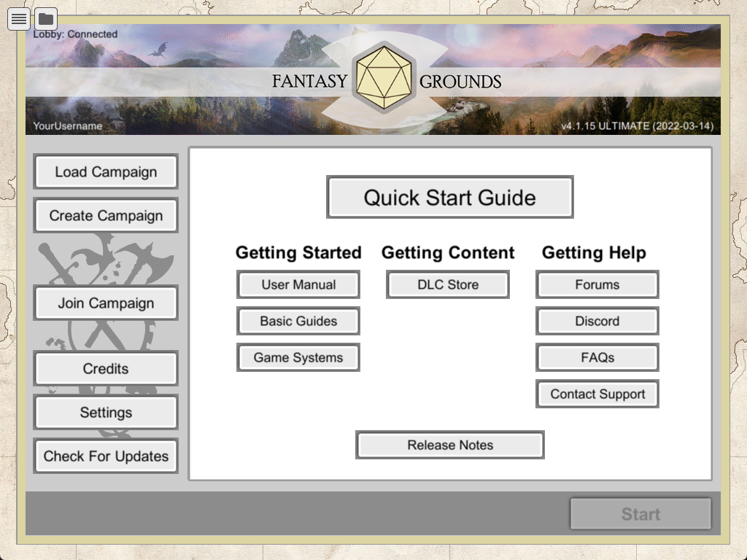Viewport: 747px width, 560px height.
Task: Open Basic Guides
Action: 298,321
